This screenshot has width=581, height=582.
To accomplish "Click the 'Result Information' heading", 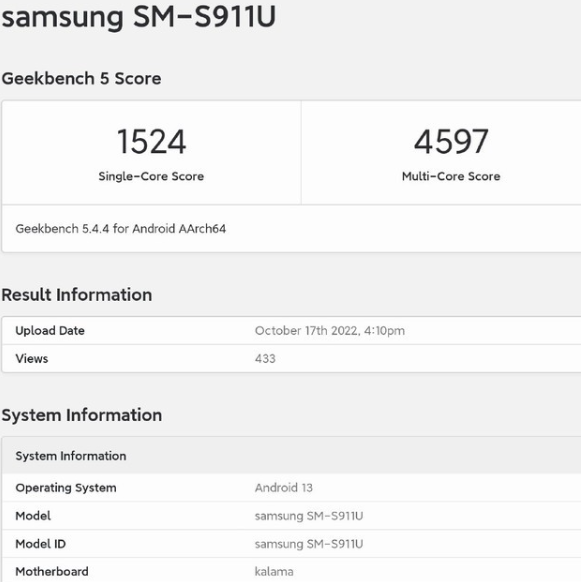I will 77,295.
